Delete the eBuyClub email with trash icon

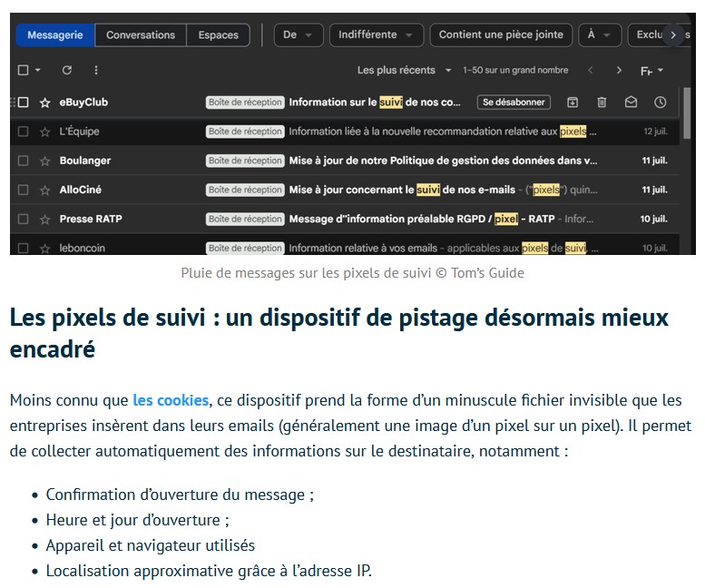point(602,103)
